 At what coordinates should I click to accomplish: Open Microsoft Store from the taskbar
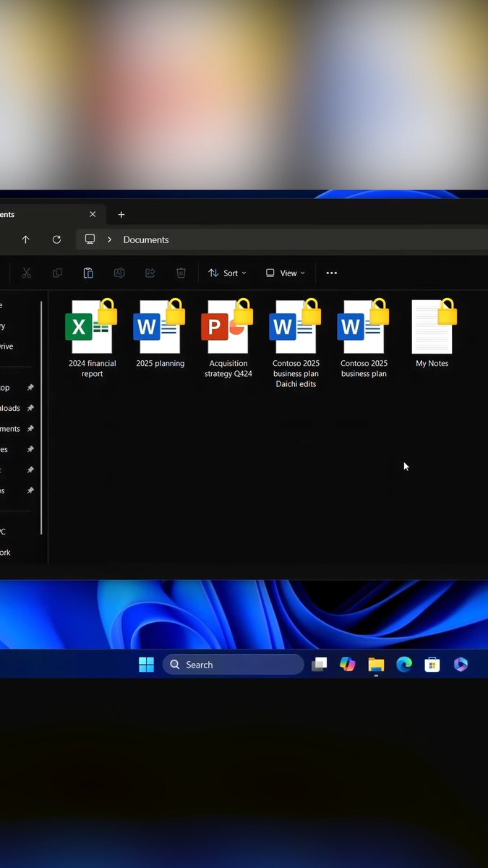tap(432, 665)
